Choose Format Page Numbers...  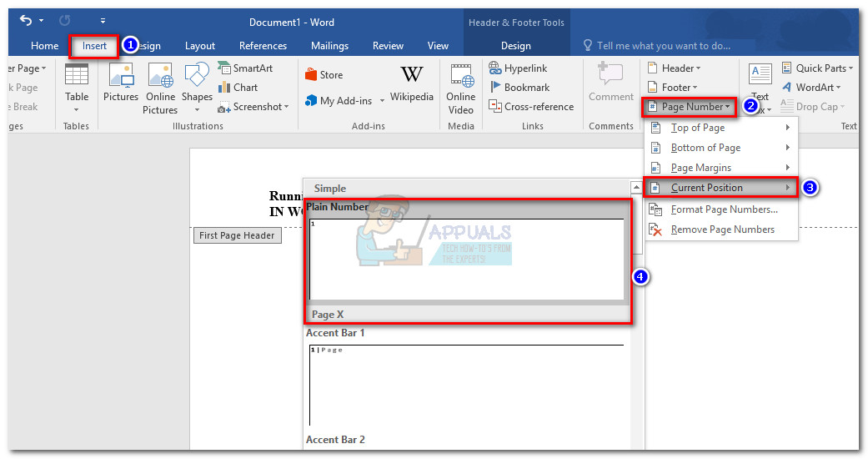coord(721,209)
